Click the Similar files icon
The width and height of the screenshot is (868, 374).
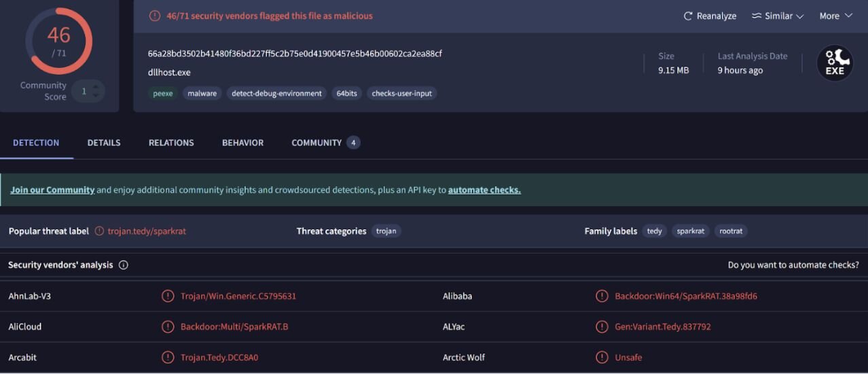coord(757,16)
